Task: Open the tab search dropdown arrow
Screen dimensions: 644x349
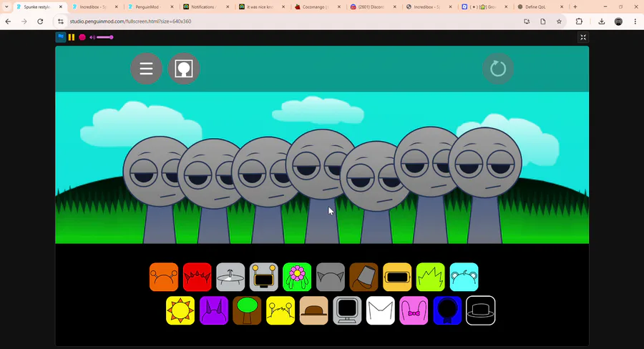Action: pos(6,7)
